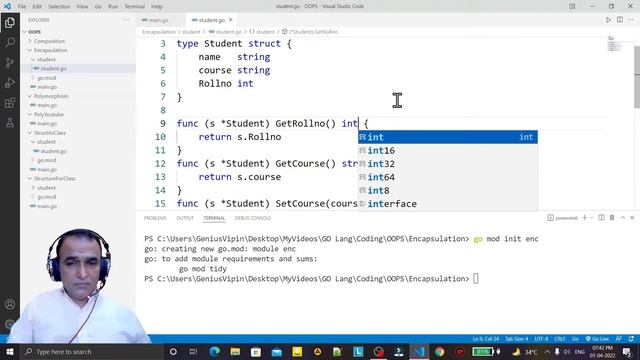This screenshot has height=360, width=640.
Task: Select interface from the autocomplete list
Action: click(448, 204)
